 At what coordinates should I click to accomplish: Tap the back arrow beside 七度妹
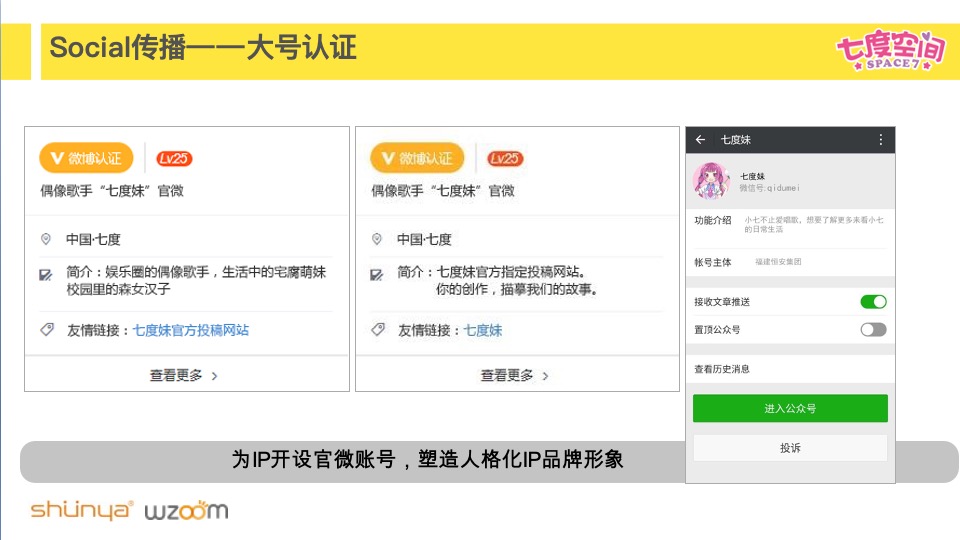pos(700,140)
